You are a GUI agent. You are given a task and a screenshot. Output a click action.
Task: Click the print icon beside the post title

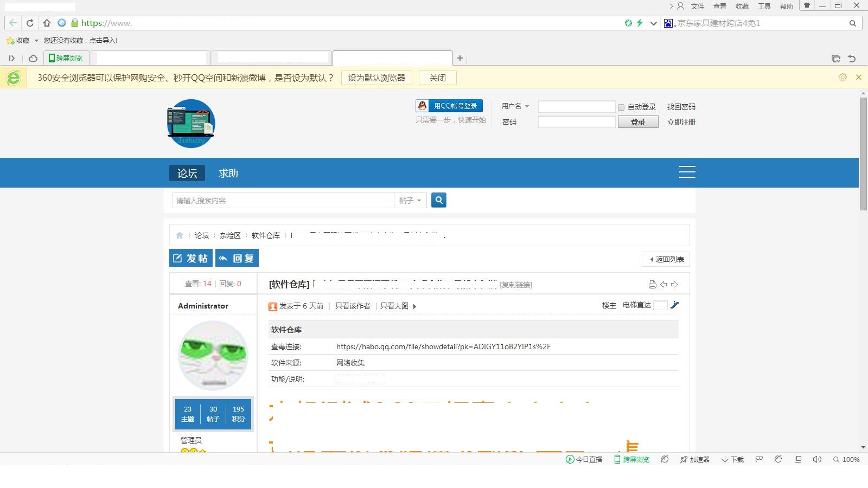[653, 284]
